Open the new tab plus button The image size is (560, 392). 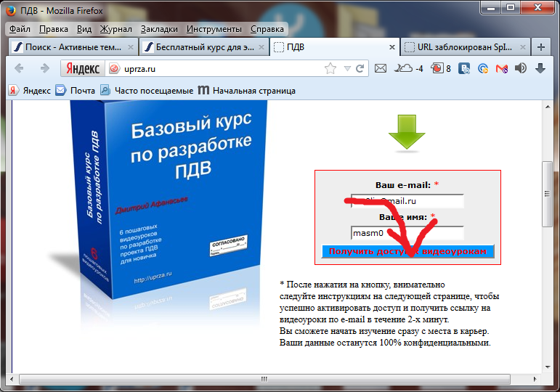point(540,47)
